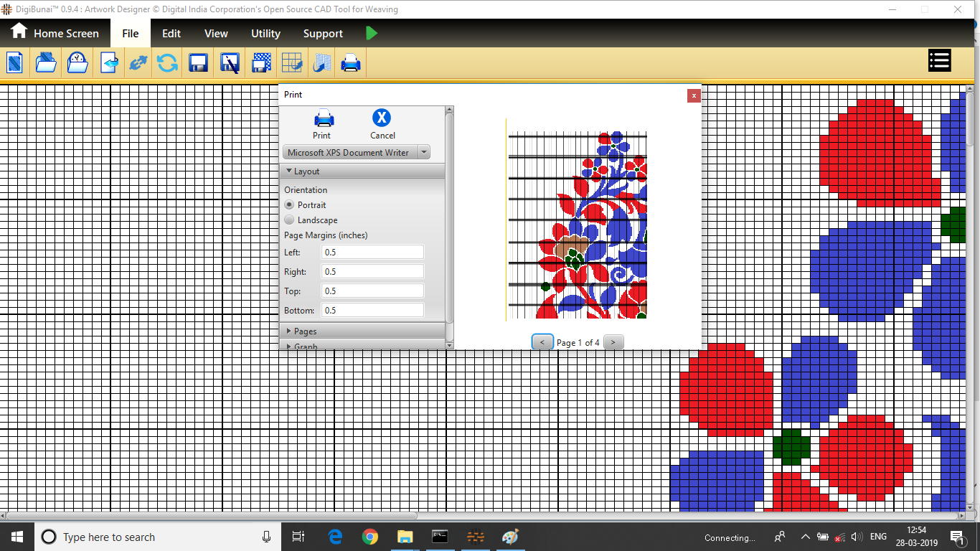Click the open folder toolbar icon
This screenshot has width=980, height=551.
point(46,63)
